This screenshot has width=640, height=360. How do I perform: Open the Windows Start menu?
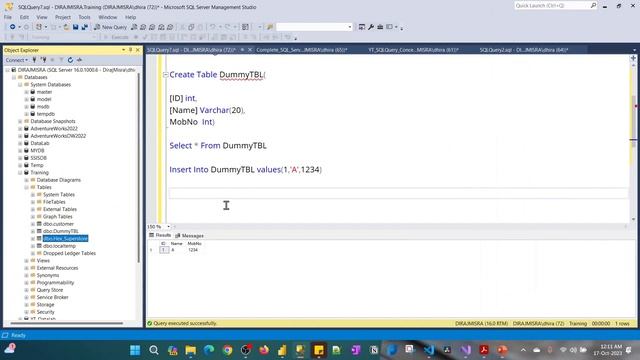135,350
